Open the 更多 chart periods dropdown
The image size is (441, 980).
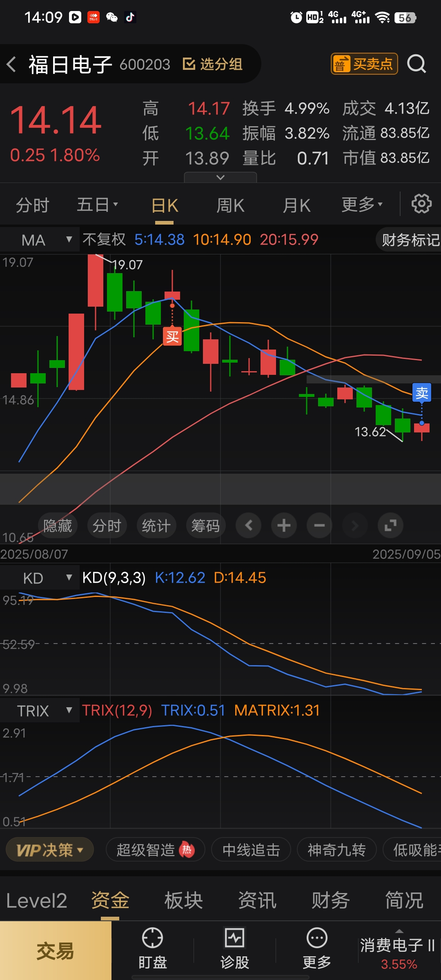(362, 205)
